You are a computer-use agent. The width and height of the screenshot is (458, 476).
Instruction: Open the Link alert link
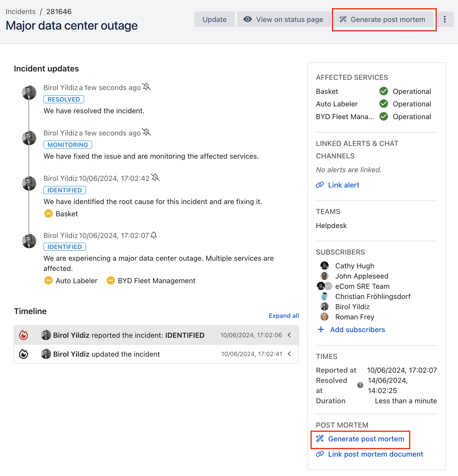tap(343, 185)
